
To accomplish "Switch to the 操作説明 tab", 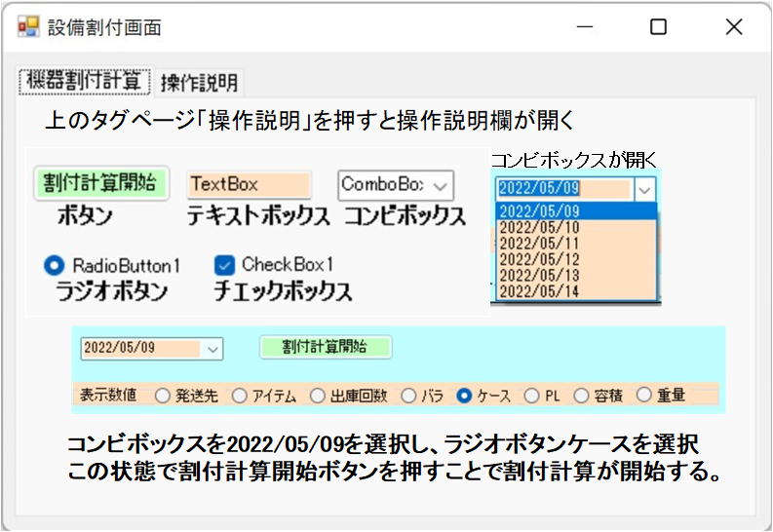I will pos(199,83).
